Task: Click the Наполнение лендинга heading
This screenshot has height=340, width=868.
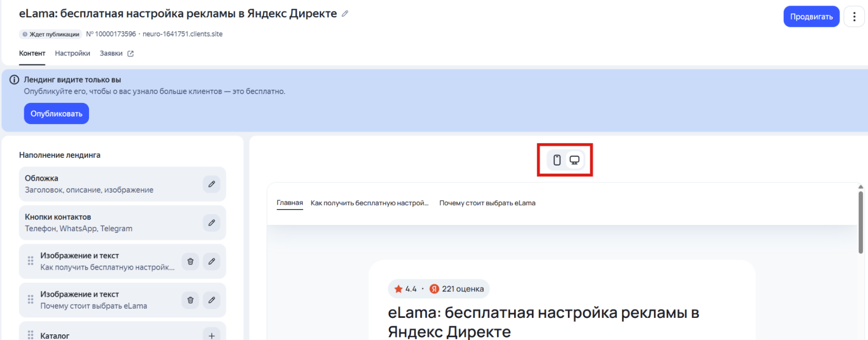Action: coord(59,155)
